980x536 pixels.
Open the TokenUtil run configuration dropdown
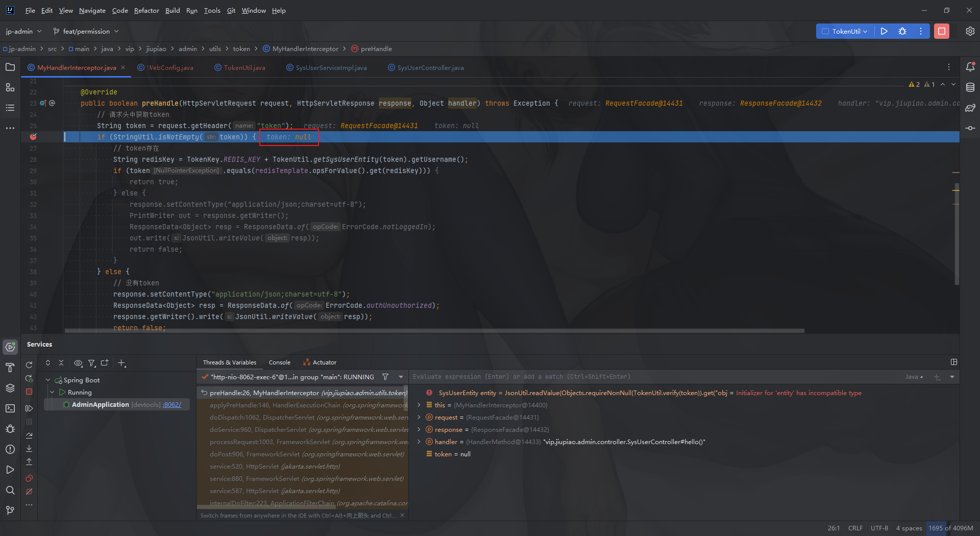tap(845, 31)
